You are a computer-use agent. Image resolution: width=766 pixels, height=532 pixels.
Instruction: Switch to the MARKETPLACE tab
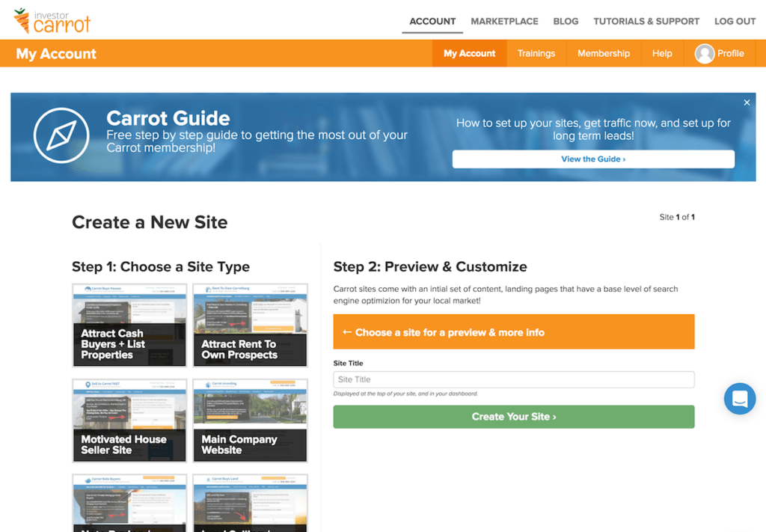(x=504, y=21)
